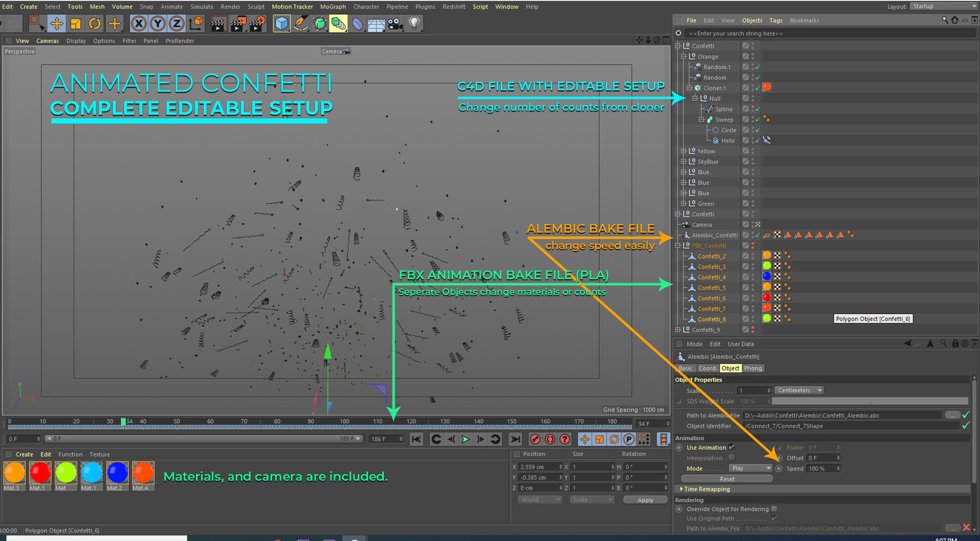Click the Light bulb icon in toolbar

click(x=414, y=23)
